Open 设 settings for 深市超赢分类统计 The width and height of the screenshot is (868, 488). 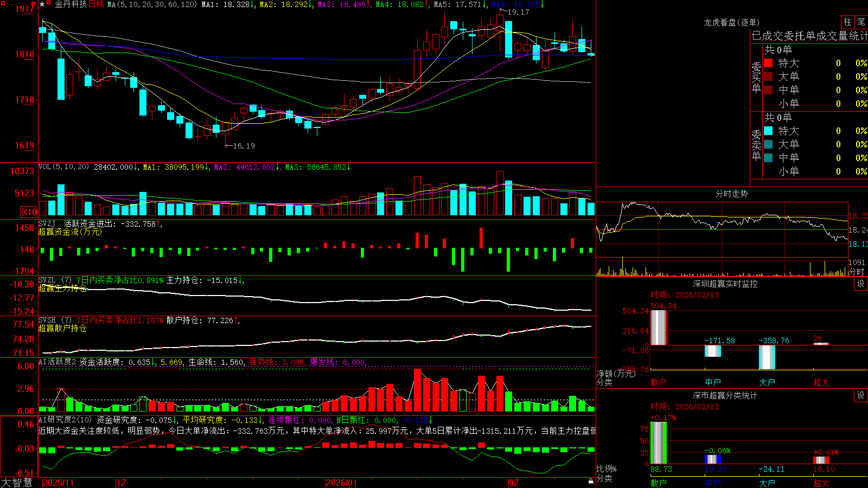point(861,396)
